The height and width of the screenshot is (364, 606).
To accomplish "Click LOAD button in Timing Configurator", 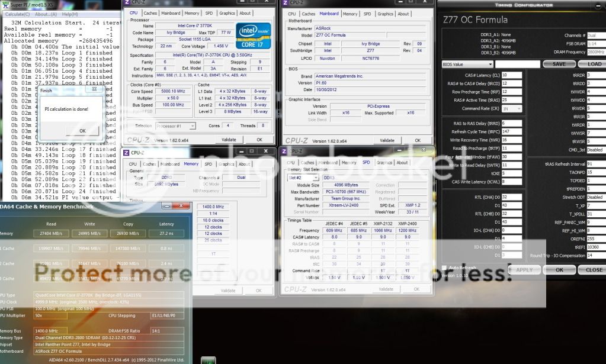I will [594, 64].
